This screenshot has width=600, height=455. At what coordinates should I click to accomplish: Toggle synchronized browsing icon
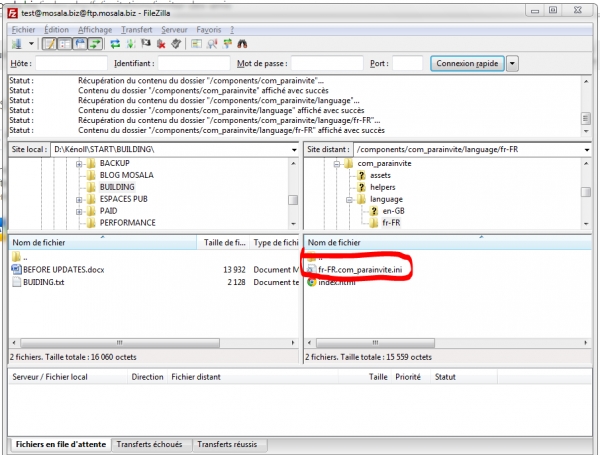point(228,44)
